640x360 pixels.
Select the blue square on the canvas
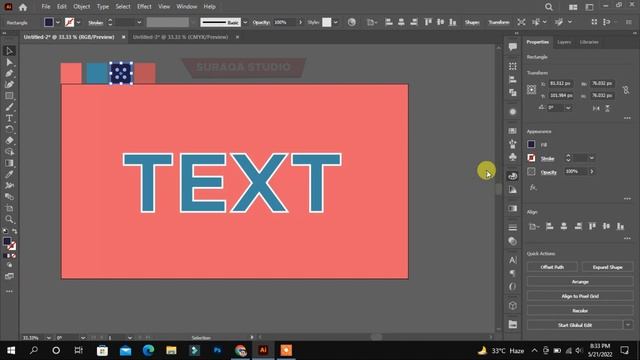[97, 73]
